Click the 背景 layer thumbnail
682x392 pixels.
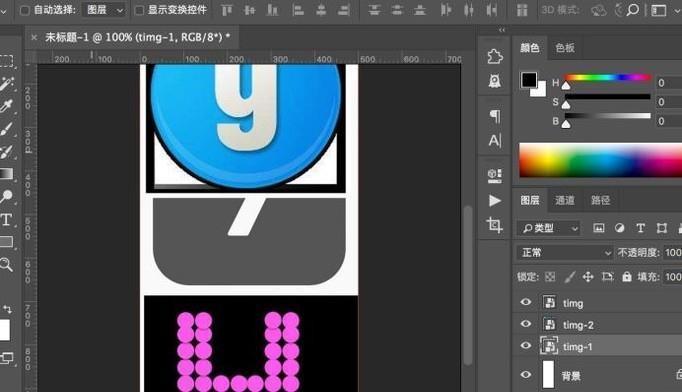pos(548,375)
